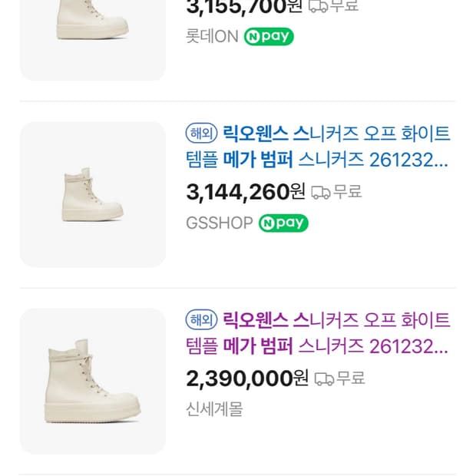Open the GSSHOP sneaker product thumbnail
Image resolution: width=476 pixels, height=476 pixels.
click(x=93, y=194)
